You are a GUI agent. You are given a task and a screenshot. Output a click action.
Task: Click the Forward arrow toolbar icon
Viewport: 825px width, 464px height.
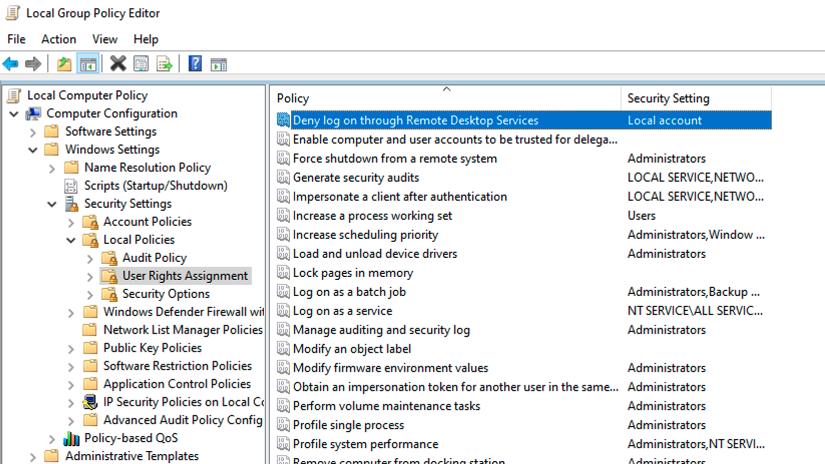click(x=33, y=64)
